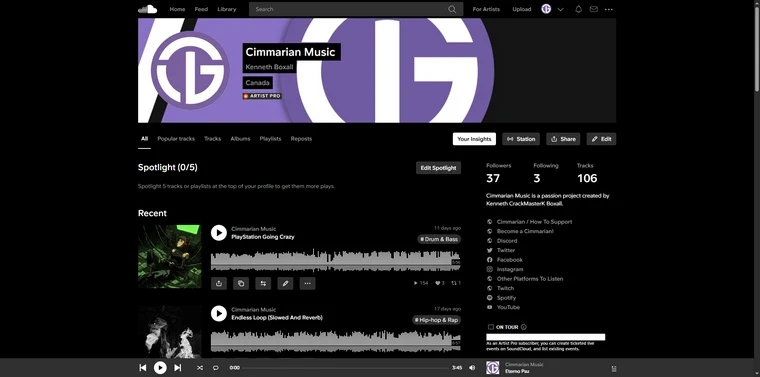Play the PlayStation Going Crazy track
This screenshot has width=760, height=377.
(x=219, y=233)
